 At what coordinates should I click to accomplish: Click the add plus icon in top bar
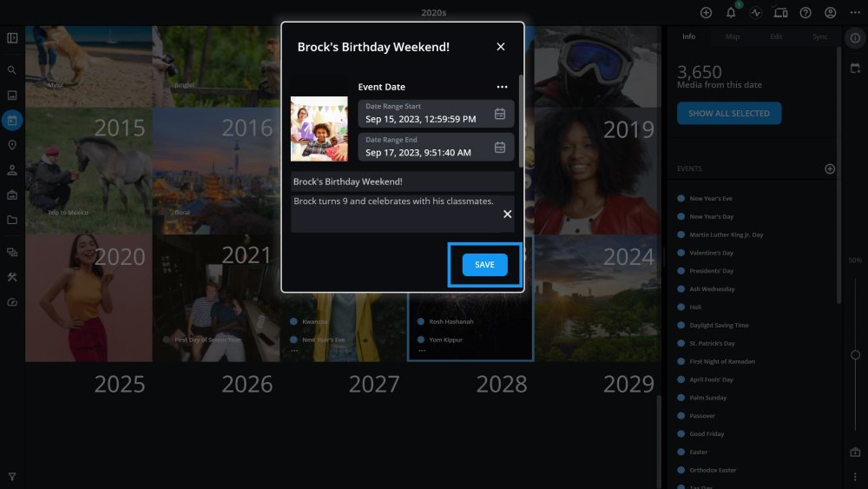coord(706,13)
